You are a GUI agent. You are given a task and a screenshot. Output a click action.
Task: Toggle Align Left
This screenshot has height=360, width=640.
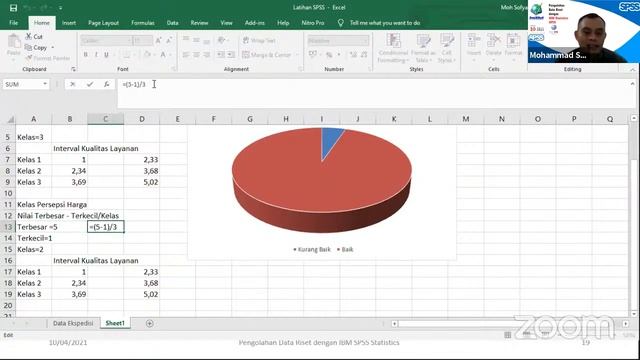[x=186, y=55]
